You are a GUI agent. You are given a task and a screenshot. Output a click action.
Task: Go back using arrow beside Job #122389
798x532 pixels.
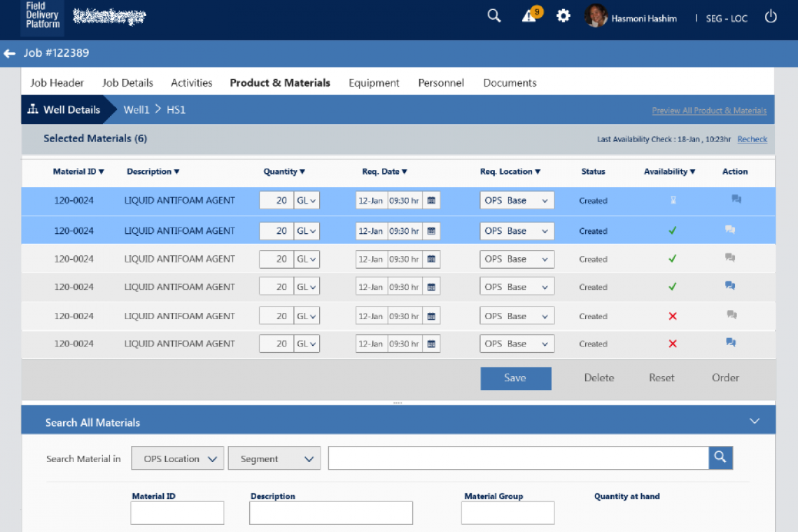tap(10, 53)
